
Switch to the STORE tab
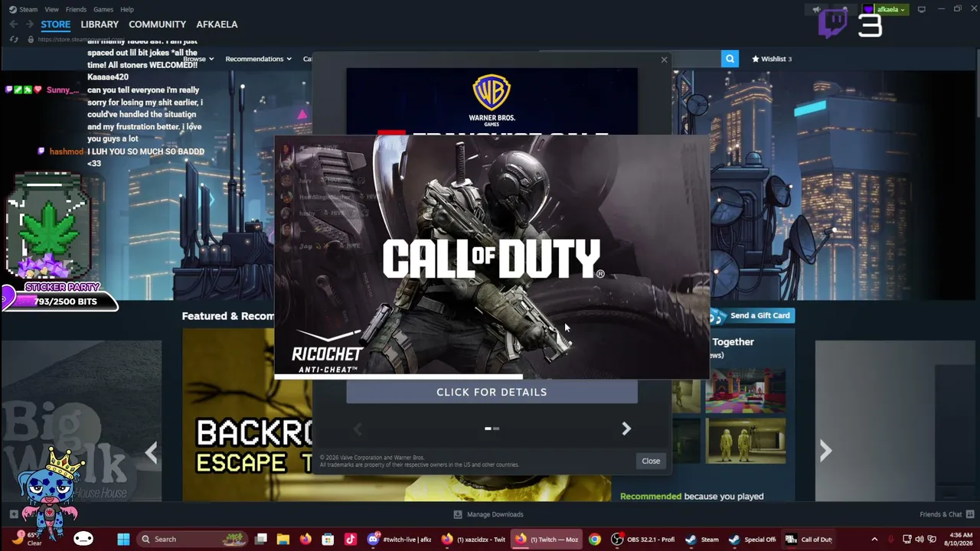click(x=56, y=24)
